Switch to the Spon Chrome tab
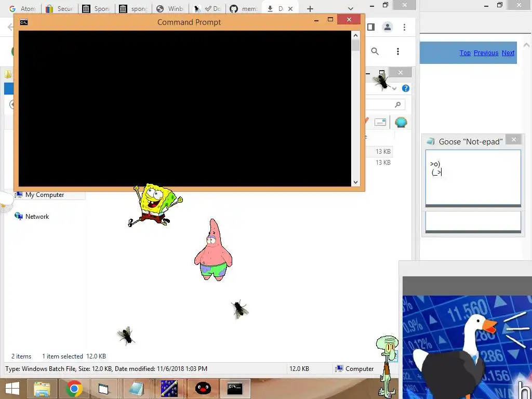Image resolution: width=532 pixels, height=399 pixels. [96, 9]
